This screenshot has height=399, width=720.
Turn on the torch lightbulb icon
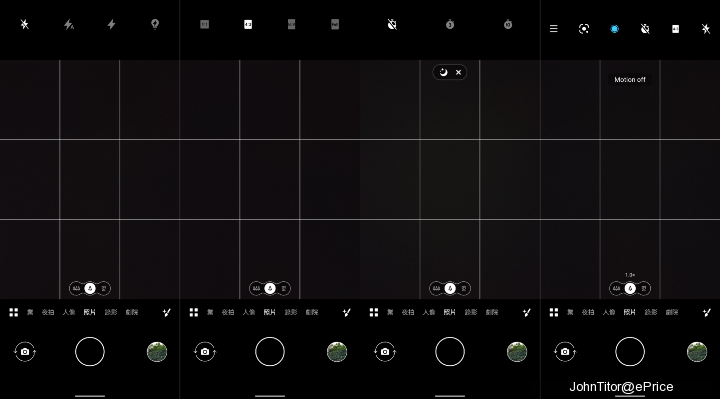[155, 24]
